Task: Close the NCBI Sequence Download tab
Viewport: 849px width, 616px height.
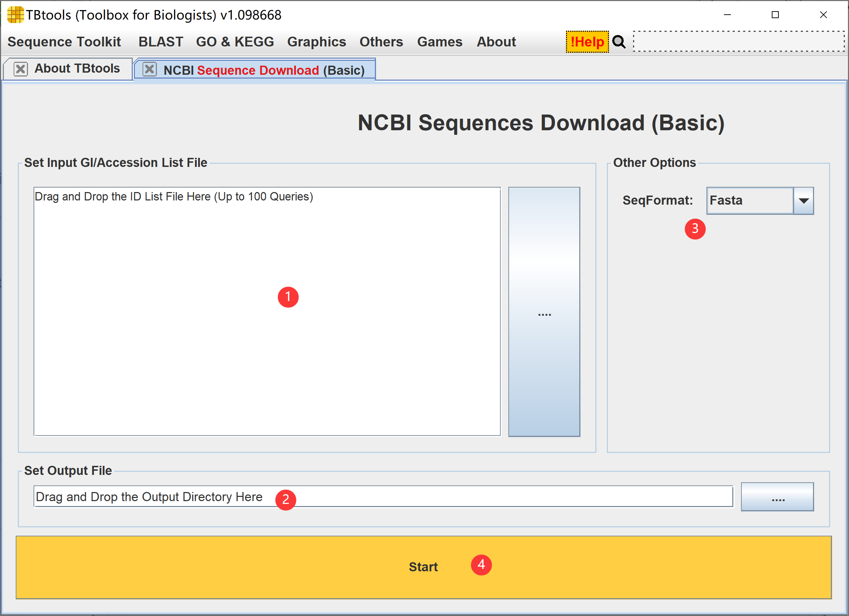Action: point(150,69)
